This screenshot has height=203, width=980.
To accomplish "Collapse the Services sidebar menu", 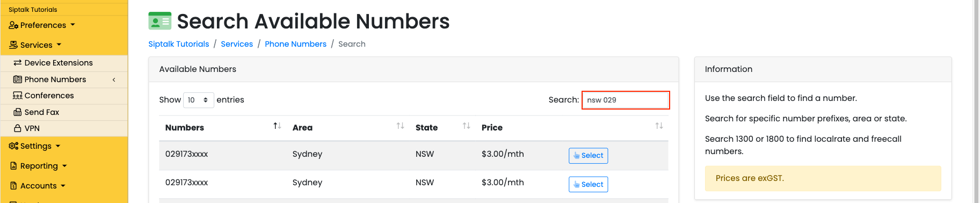I will (35, 45).
